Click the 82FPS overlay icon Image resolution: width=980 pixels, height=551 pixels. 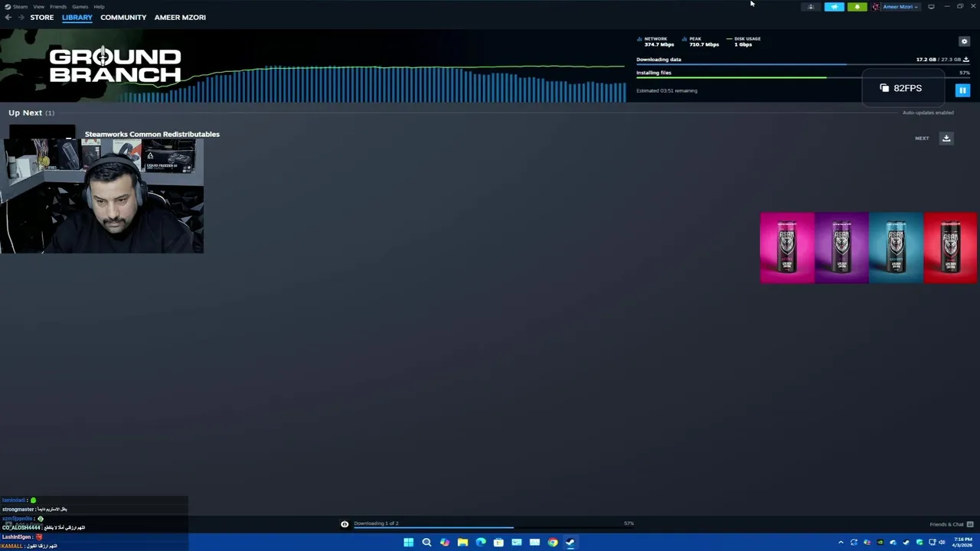(x=884, y=88)
